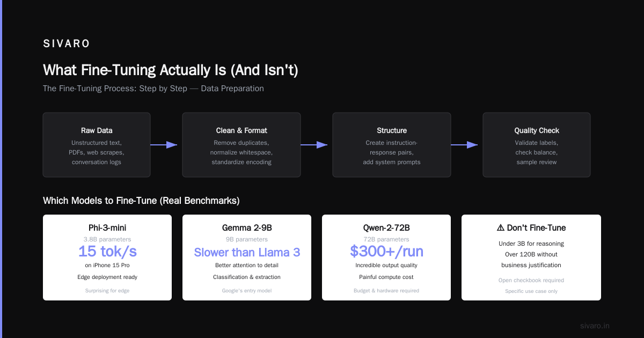Click the '9B parameters' label
The width and height of the screenshot is (644, 338).
coord(247,239)
